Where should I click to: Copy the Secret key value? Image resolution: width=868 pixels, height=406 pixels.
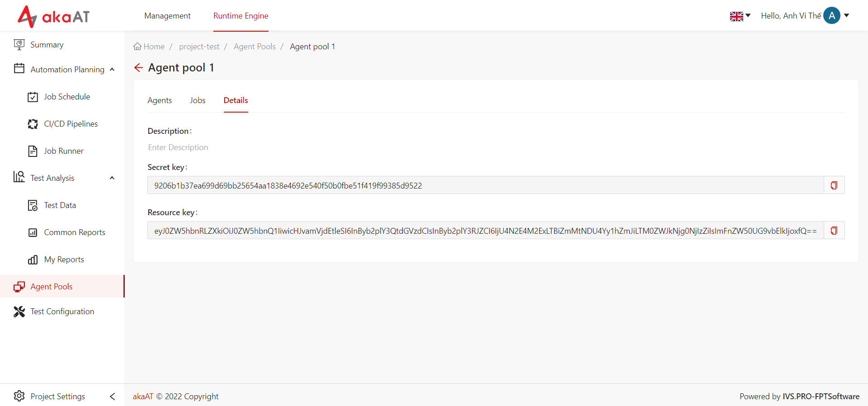(834, 185)
